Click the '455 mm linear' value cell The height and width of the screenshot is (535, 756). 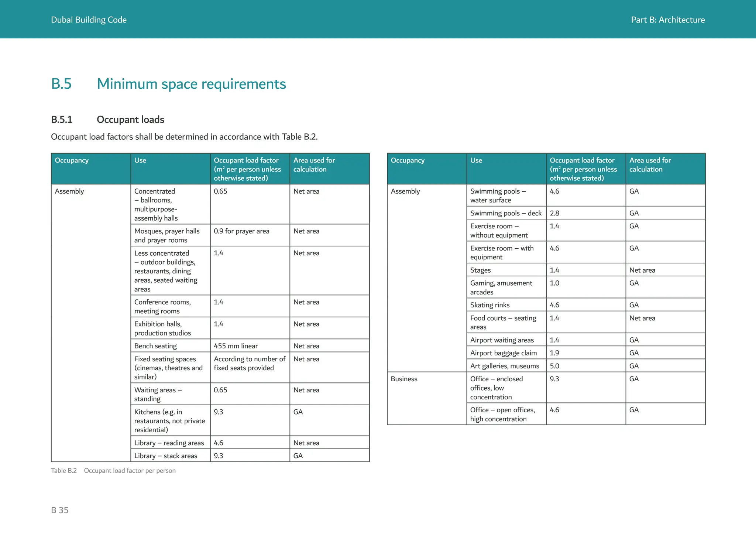236,346
